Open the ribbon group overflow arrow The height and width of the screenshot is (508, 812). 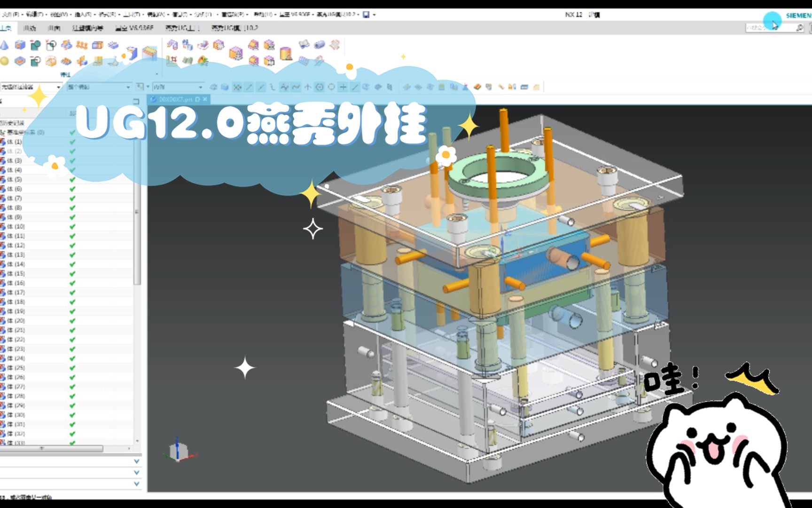click(157, 74)
